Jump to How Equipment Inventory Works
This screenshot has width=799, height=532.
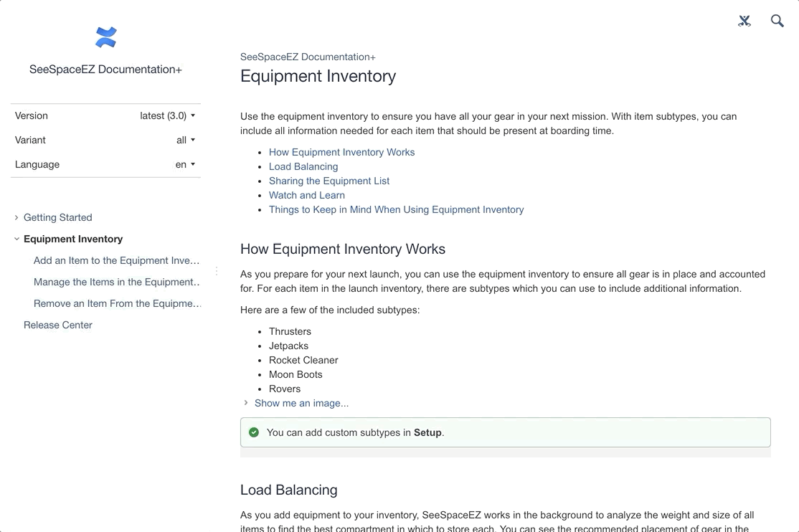pyautogui.click(x=341, y=152)
